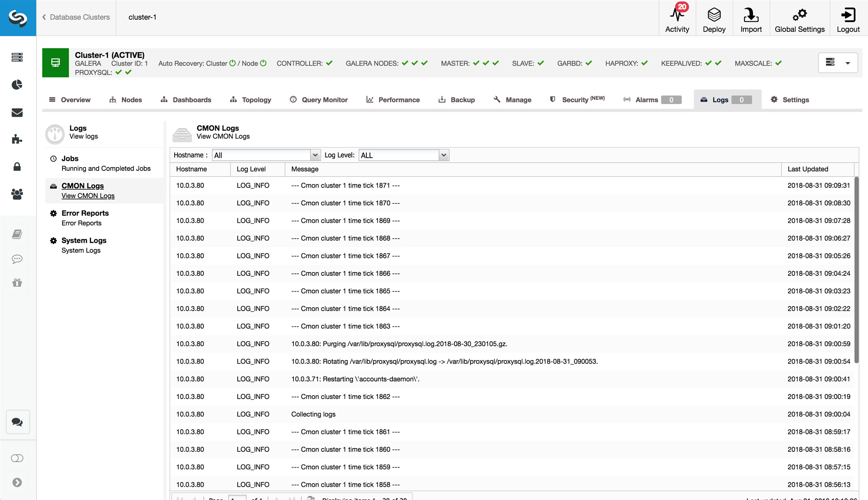
Task: Toggle the switch near sidebar bottom
Action: point(17,458)
